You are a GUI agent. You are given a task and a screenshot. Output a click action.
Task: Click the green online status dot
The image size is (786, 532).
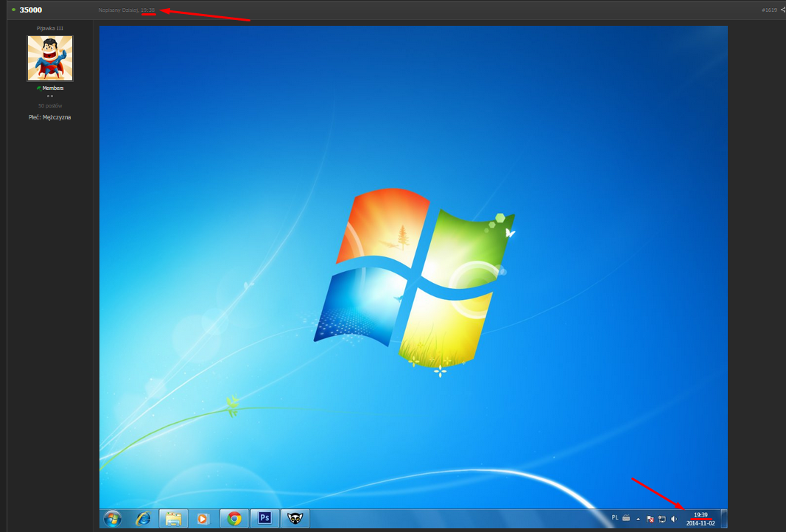coord(13,10)
